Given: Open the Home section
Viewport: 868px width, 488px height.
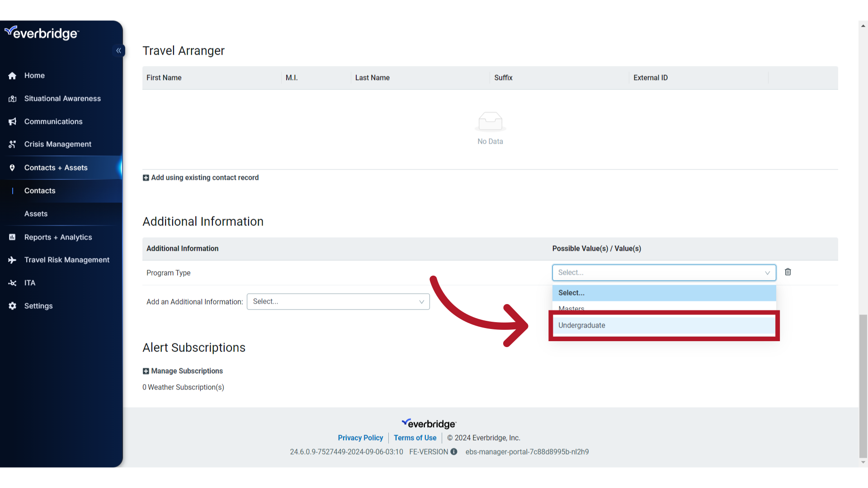Looking at the screenshot, I should 34,75.
